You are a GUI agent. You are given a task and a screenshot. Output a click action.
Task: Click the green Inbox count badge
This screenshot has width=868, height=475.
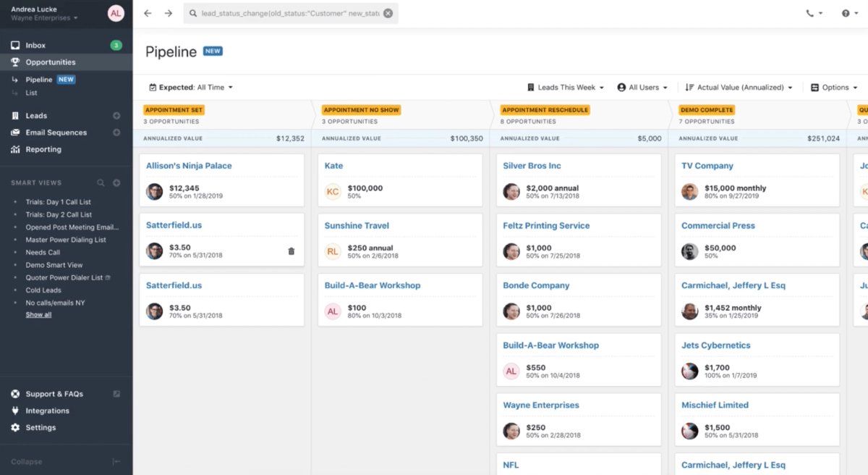[x=116, y=45]
